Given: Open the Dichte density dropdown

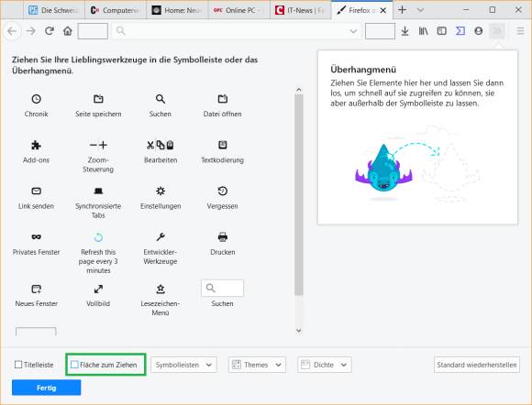Looking at the screenshot, I should click(325, 365).
